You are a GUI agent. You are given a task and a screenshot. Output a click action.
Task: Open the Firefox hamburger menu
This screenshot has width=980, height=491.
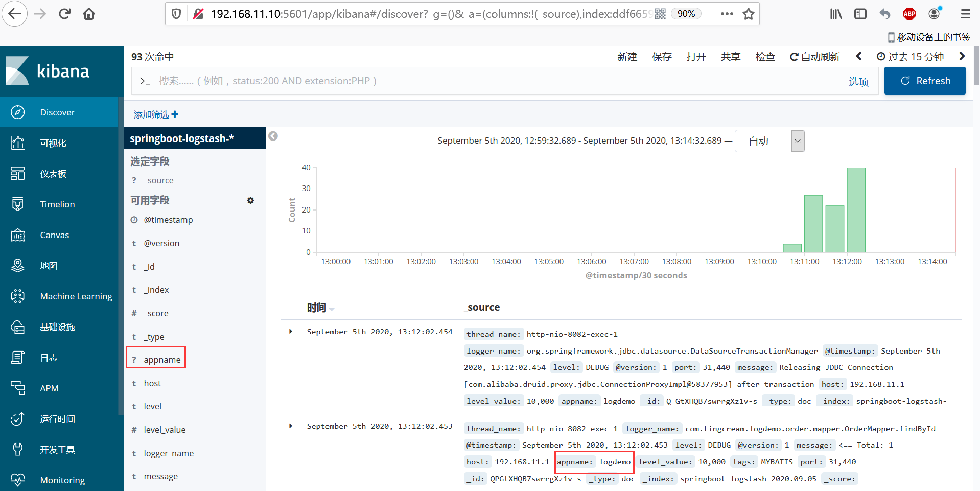click(965, 14)
